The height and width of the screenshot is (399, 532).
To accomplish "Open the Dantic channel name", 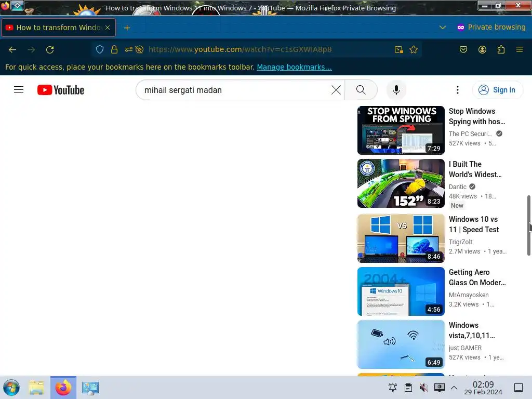I will click(x=457, y=187).
